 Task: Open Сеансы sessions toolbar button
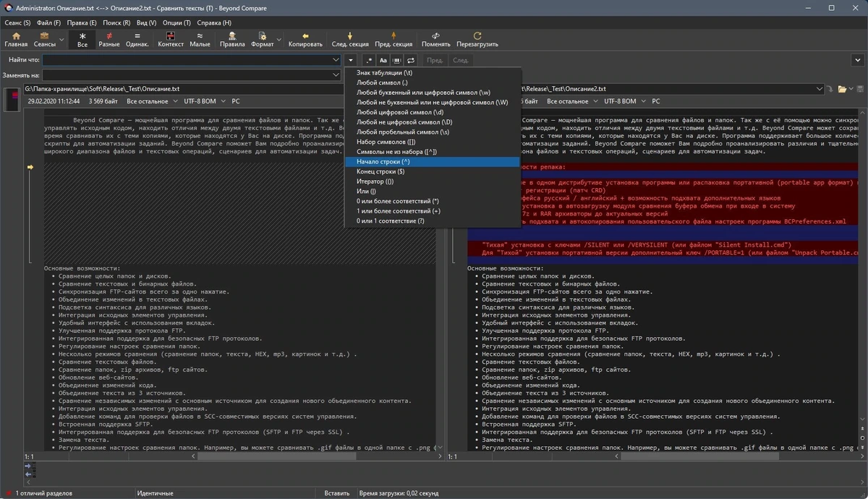coord(44,40)
